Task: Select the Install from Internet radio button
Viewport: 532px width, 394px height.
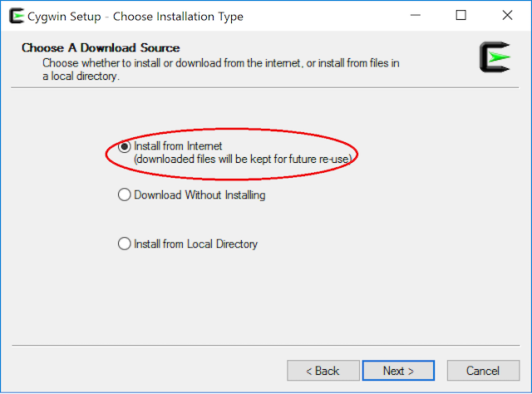Action: click(x=125, y=146)
